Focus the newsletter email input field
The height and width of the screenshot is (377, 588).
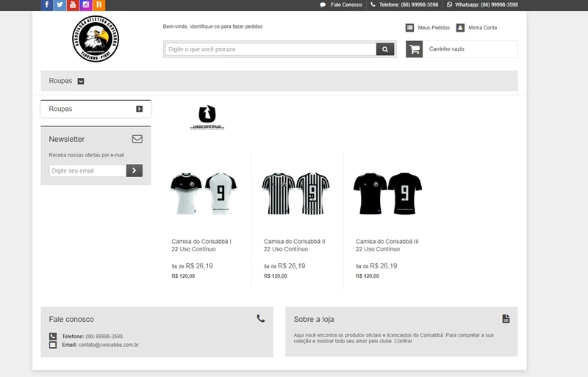click(x=87, y=170)
